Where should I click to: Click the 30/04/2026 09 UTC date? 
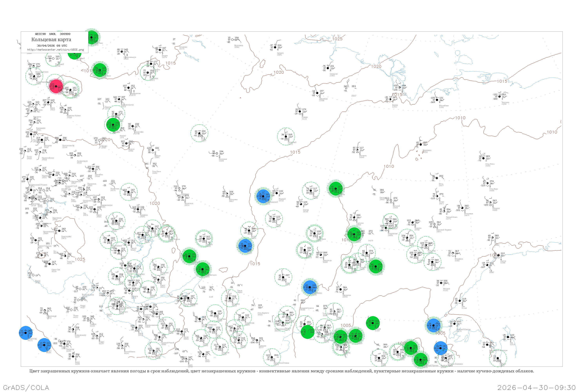(x=52, y=46)
